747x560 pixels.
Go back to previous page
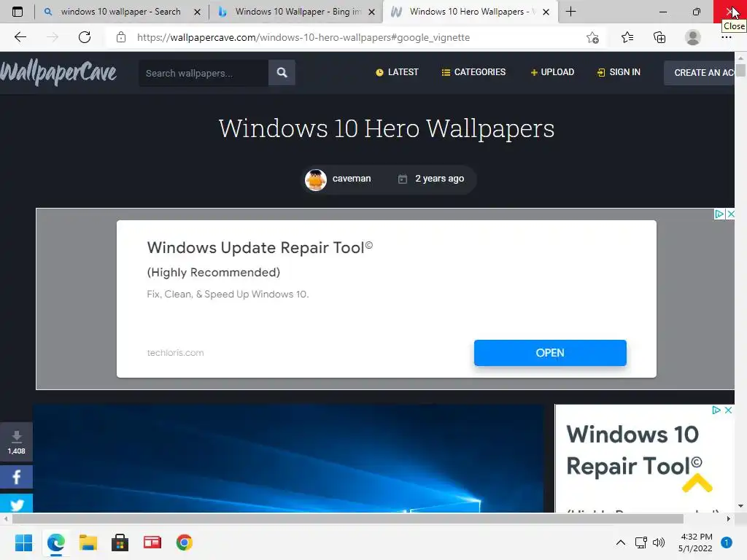click(20, 37)
